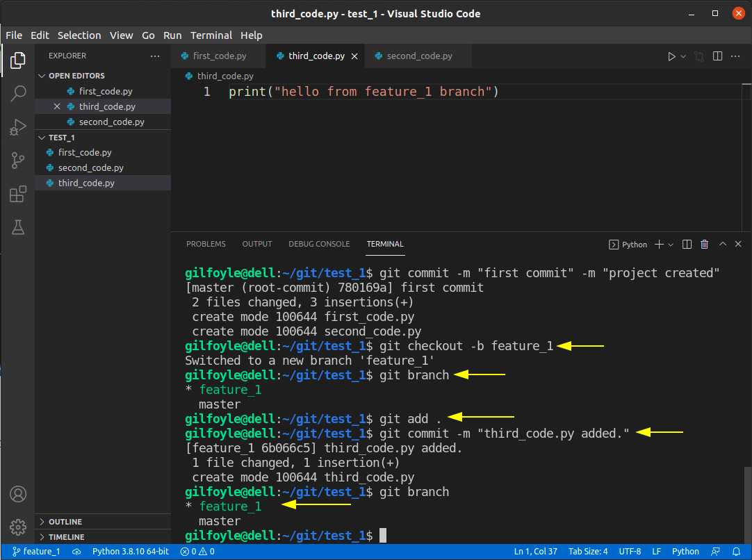Image resolution: width=752 pixels, height=560 pixels.
Task: Close the terminal panel
Action: [738, 244]
